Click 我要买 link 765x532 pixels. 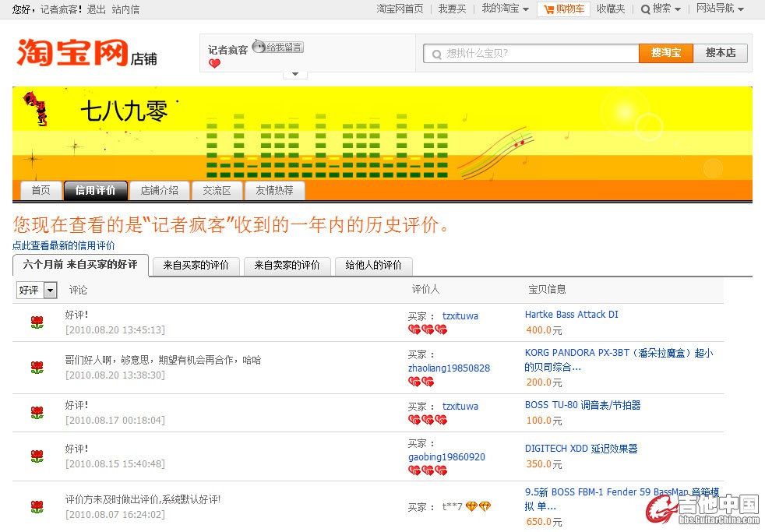tap(453, 9)
